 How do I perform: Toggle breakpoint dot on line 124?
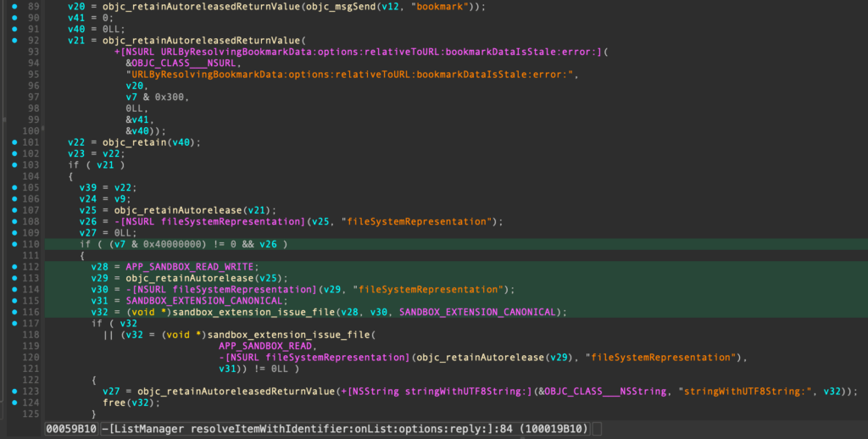click(x=15, y=403)
